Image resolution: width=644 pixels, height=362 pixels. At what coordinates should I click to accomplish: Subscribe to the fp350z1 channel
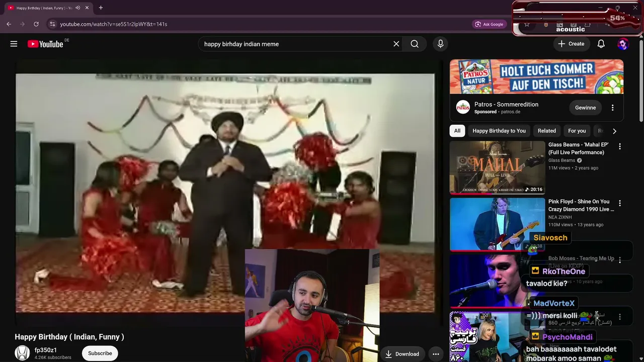[100, 353]
